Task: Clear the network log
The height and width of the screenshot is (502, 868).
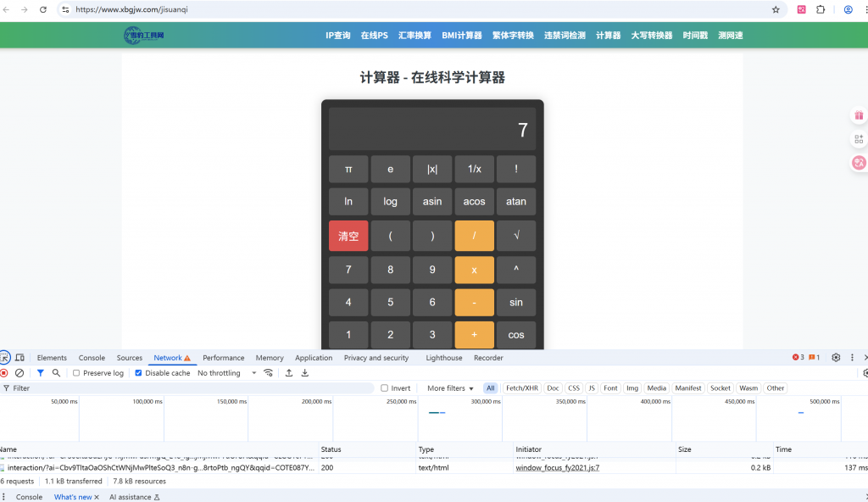Action: [x=19, y=373]
